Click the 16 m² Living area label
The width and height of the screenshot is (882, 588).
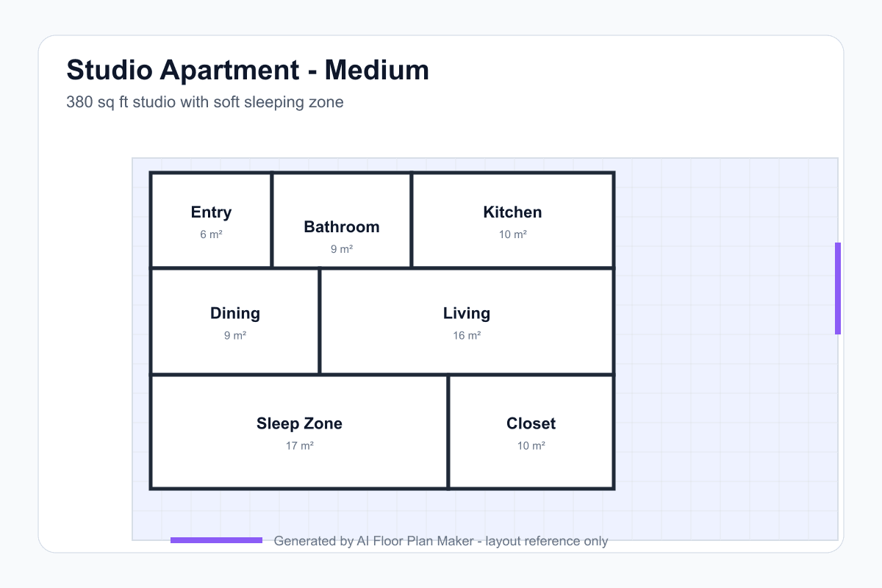(467, 336)
